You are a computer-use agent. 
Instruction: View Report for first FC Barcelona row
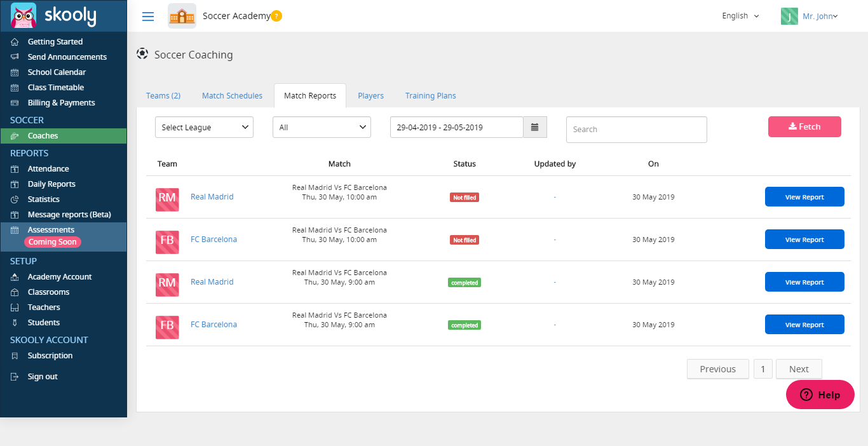point(804,240)
